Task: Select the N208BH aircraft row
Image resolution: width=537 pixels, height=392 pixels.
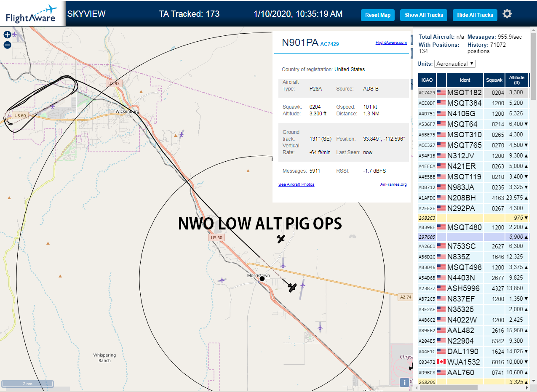Action: pos(473,197)
